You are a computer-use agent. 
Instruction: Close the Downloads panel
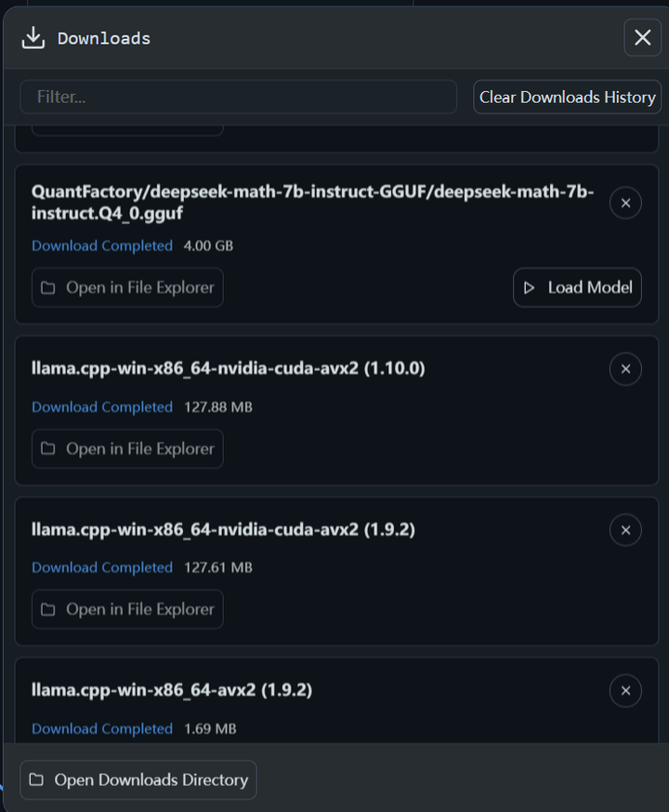pos(642,37)
